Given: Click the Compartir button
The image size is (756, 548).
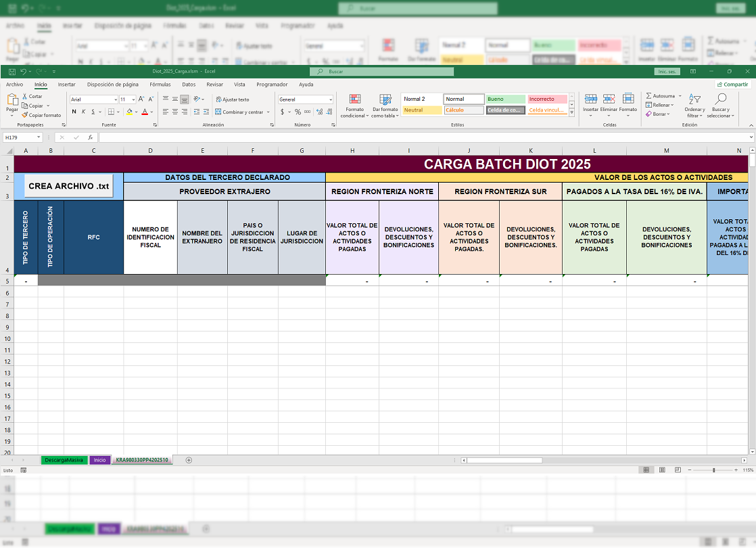Looking at the screenshot, I should tap(733, 85).
